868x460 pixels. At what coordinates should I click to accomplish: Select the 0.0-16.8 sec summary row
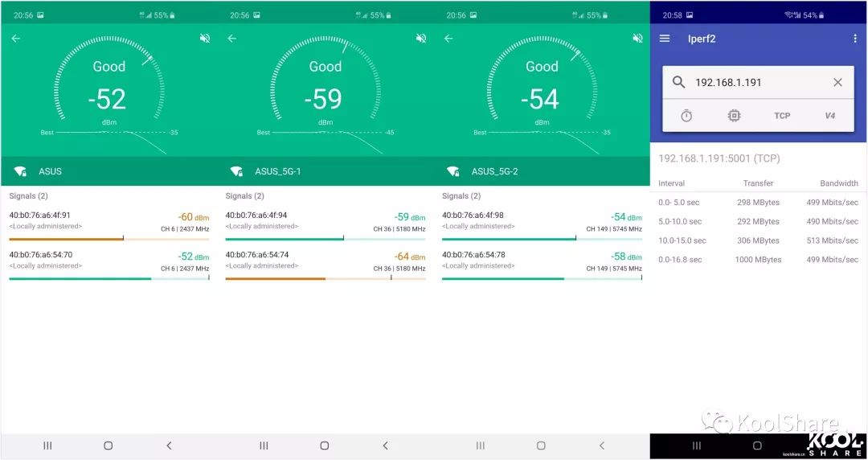tap(759, 260)
